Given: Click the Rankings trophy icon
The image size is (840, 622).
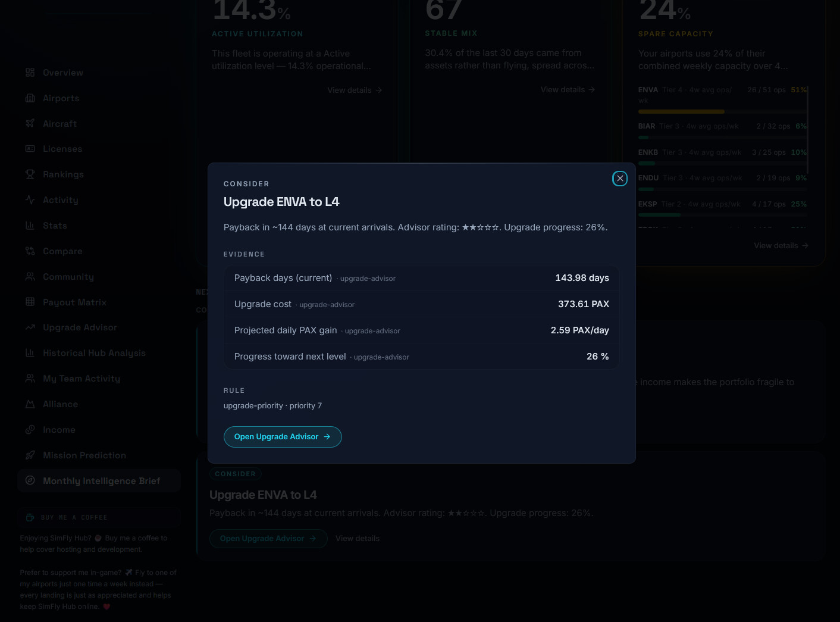Looking at the screenshot, I should click(x=30, y=174).
